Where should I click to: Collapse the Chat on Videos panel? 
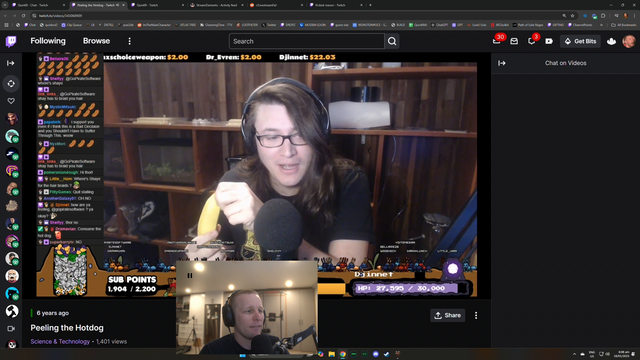pyautogui.click(x=502, y=63)
